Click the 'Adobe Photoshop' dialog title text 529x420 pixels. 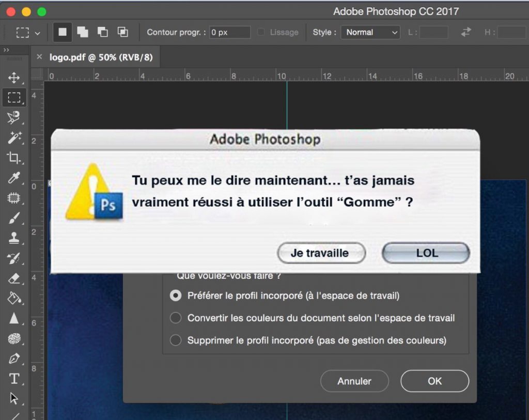point(265,139)
